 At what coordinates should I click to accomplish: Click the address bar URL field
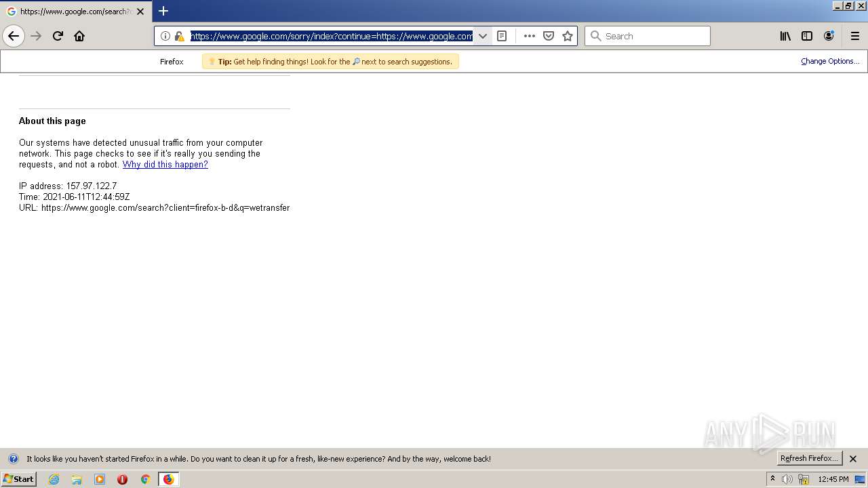coord(331,36)
